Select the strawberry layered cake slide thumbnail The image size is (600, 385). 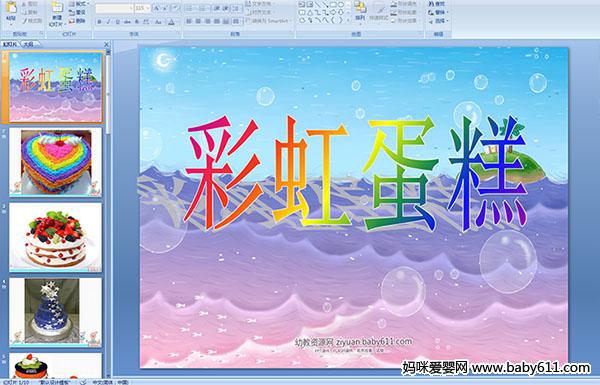(56, 238)
